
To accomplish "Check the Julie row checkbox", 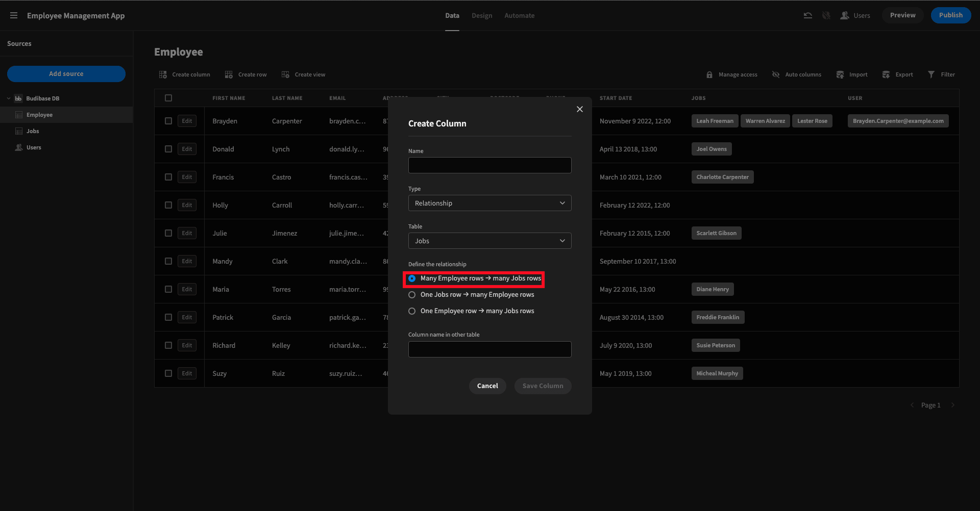I will [x=168, y=233].
